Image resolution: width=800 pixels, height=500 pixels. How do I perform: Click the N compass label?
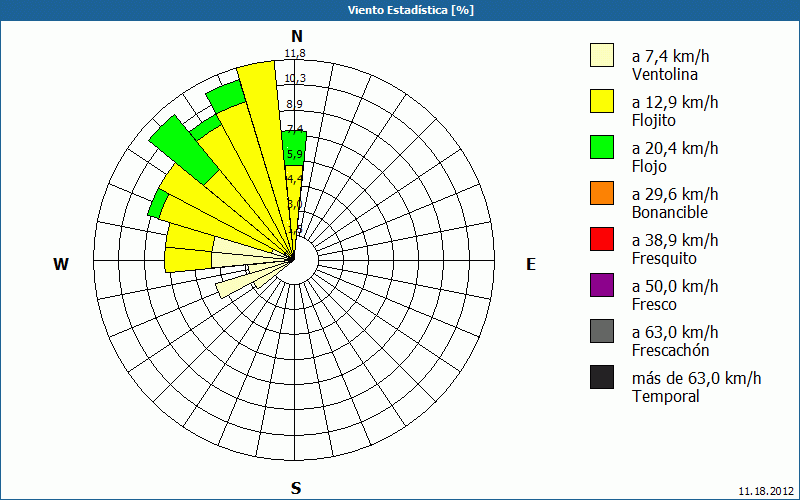[x=297, y=36]
